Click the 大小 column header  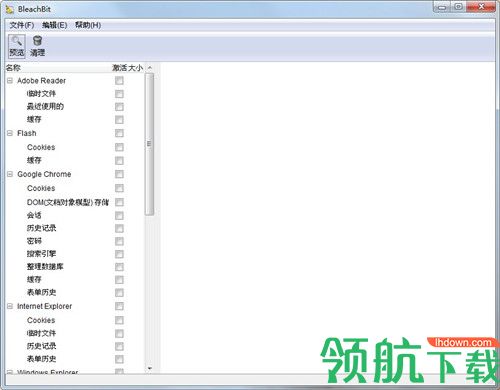(135, 68)
